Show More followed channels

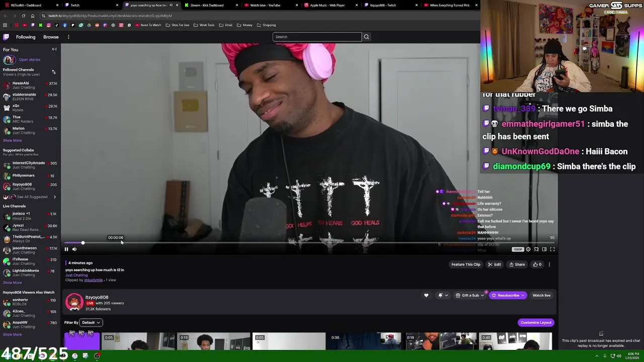(12, 140)
